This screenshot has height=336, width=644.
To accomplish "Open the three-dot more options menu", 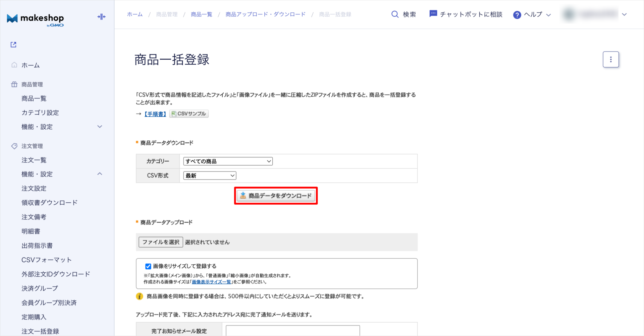I will coord(610,60).
